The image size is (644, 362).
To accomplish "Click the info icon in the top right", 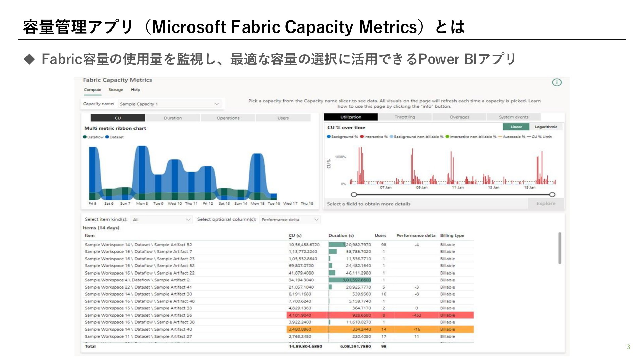I will point(557,82).
